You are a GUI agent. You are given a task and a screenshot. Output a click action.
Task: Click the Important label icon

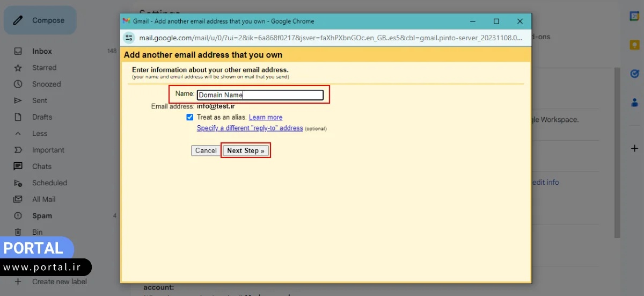[x=18, y=150]
